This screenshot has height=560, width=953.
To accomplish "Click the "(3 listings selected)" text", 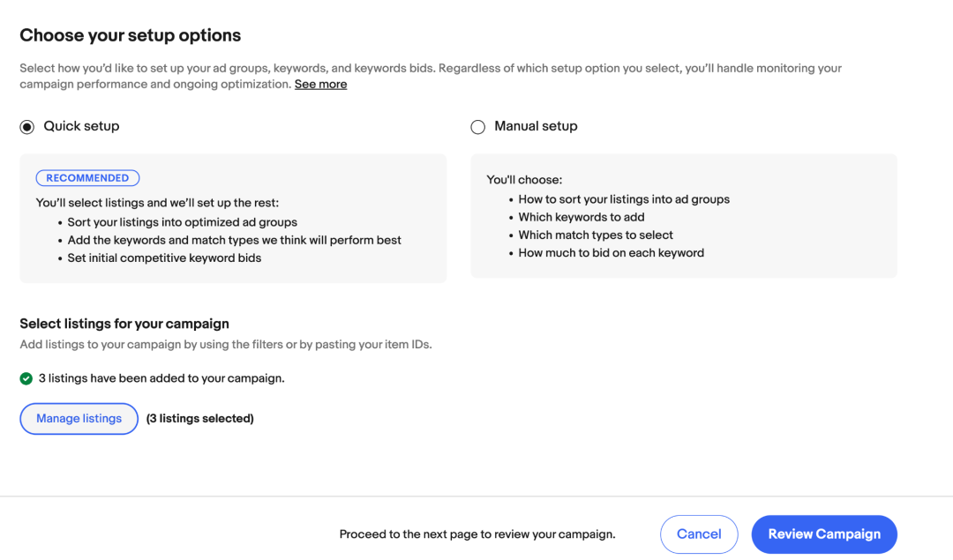I will pos(200,419).
